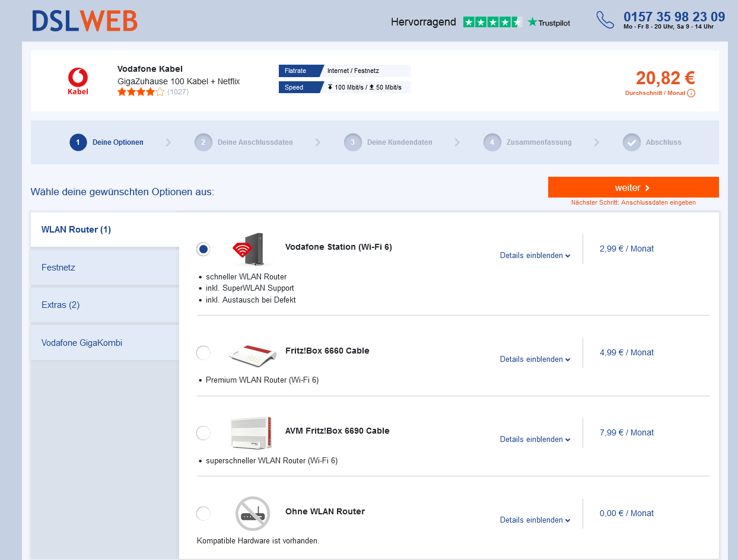Choose the AVM Fritz!Box 6690 Cable option

tap(203, 432)
